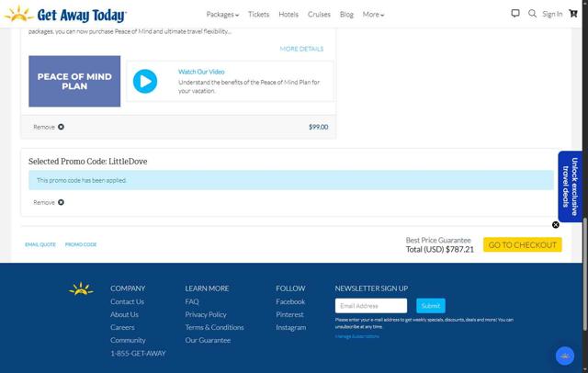
Task: Open the MORE DETAILS link
Action: coord(301,49)
